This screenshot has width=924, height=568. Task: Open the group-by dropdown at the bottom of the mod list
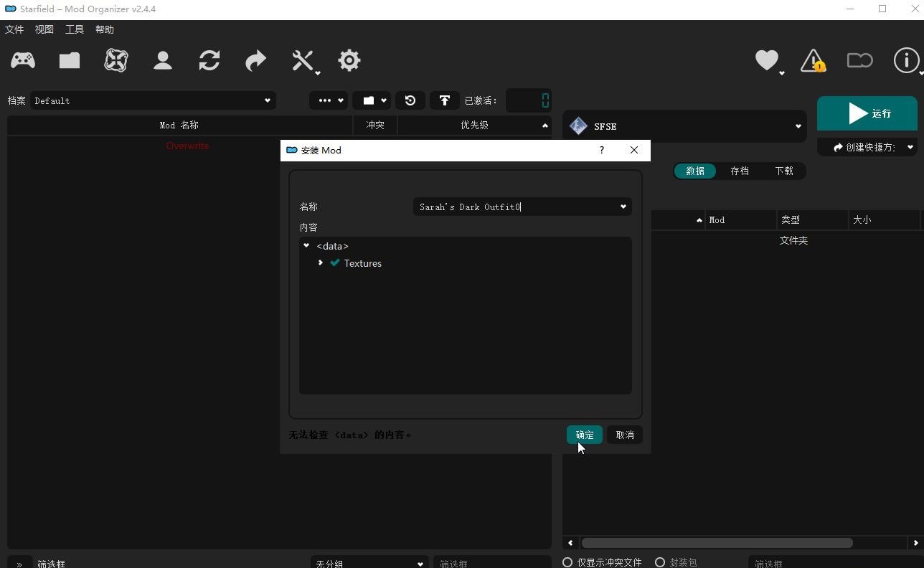tap(369, 564)
